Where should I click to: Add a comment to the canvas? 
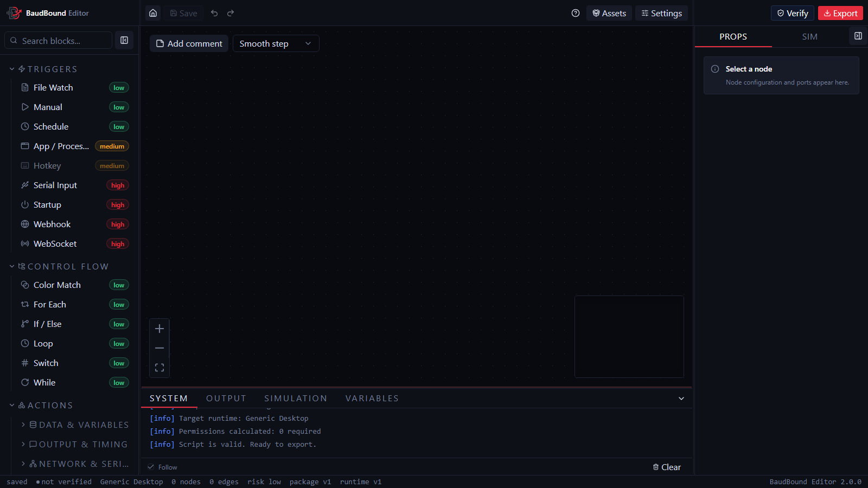189,43
